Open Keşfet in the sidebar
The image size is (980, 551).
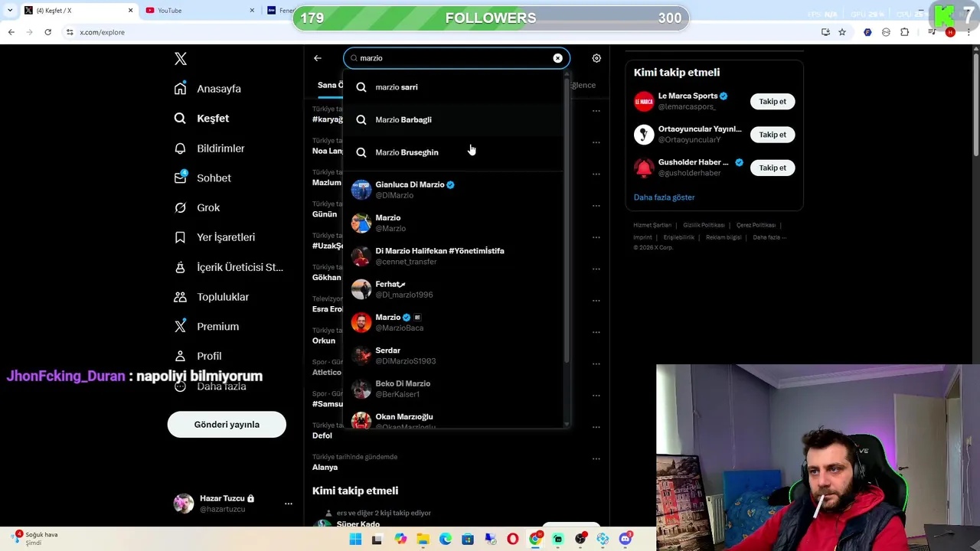click(201, 119)
